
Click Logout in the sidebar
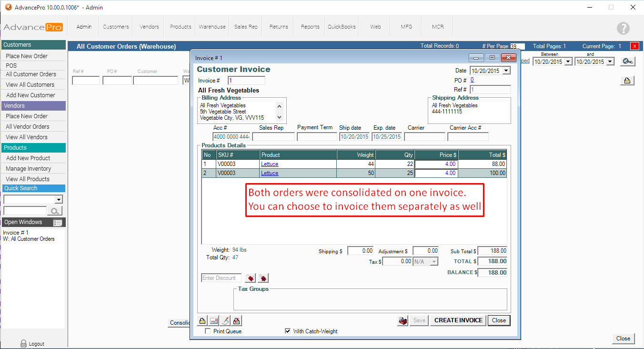pyautogui.click(x=36, y=344)
